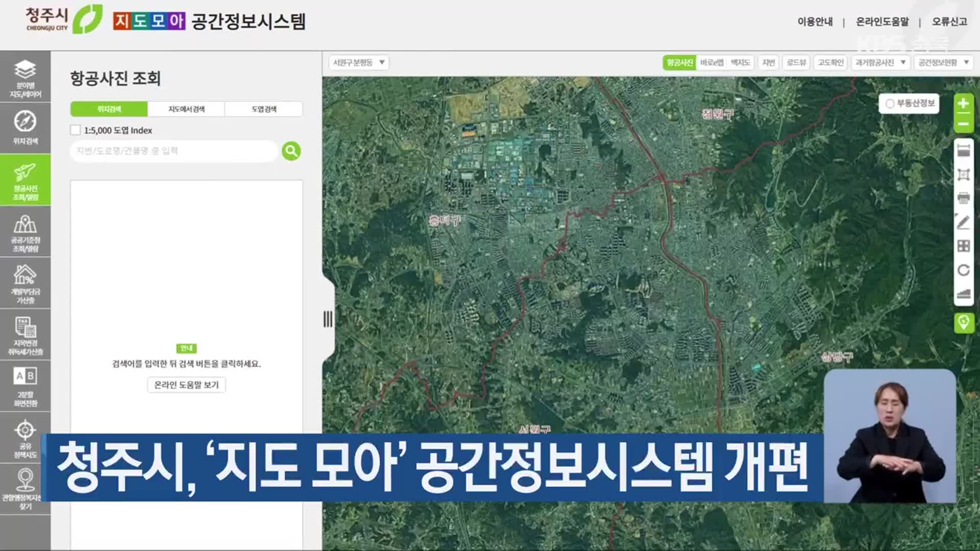Click the 청원구 label on the map
This screenshot has width=980, height=551.
click(717, 114)
